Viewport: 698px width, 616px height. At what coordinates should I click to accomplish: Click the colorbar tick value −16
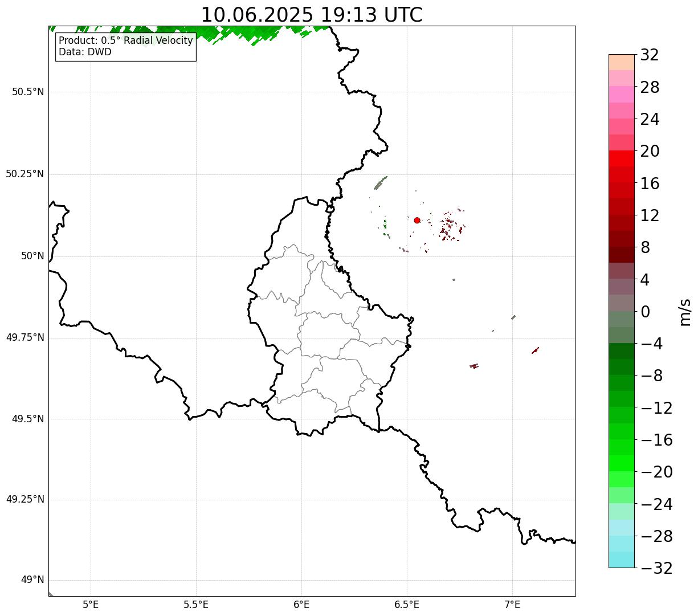[x=656, y=440]
